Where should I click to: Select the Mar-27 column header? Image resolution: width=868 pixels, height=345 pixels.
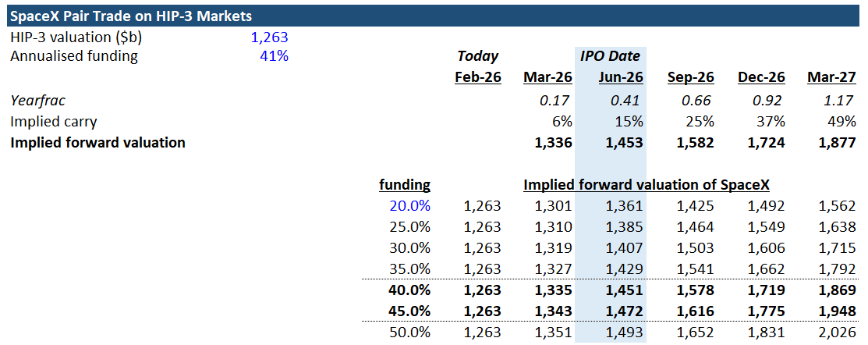[832, 77]
